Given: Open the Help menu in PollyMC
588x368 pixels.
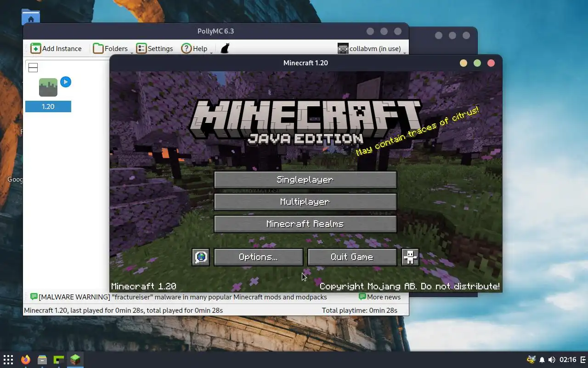Looking at the screenshot, I should (x=195, y=48).
